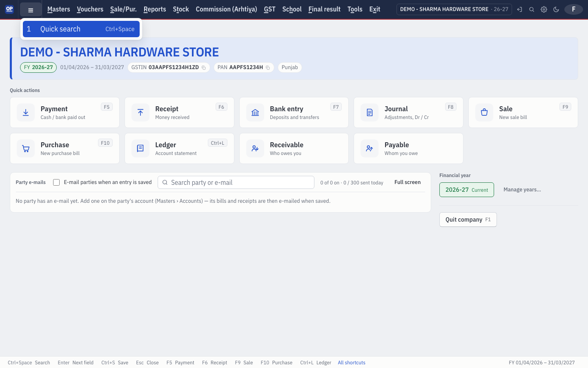Open the Tools menu
Image resolution: width=588 pixels, height=368 pixels.
coord(355,9)
